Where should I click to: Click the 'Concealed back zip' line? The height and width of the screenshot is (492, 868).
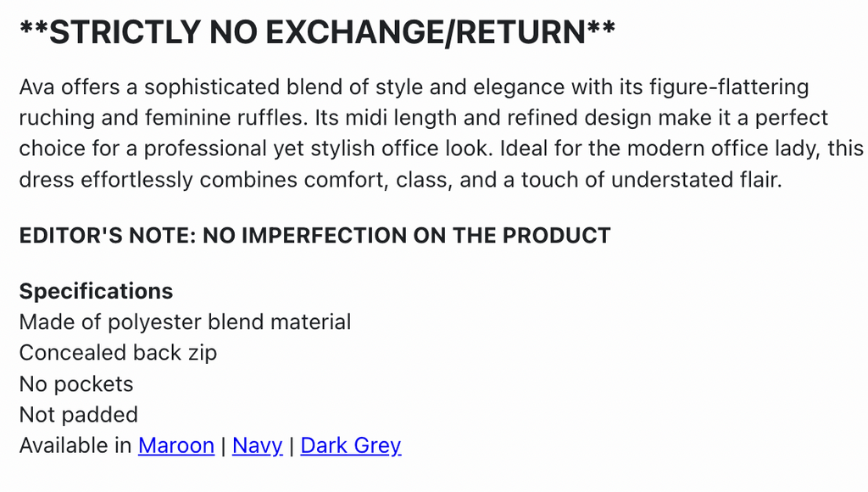click(x=118, y=353)
